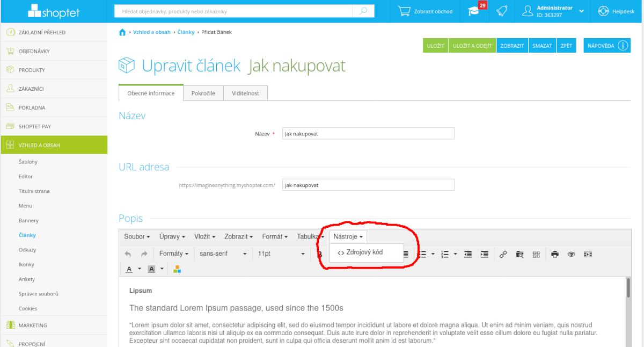Open Základní přehled in the sidebar
Screen dimensions: 644x347
point(54,32)
